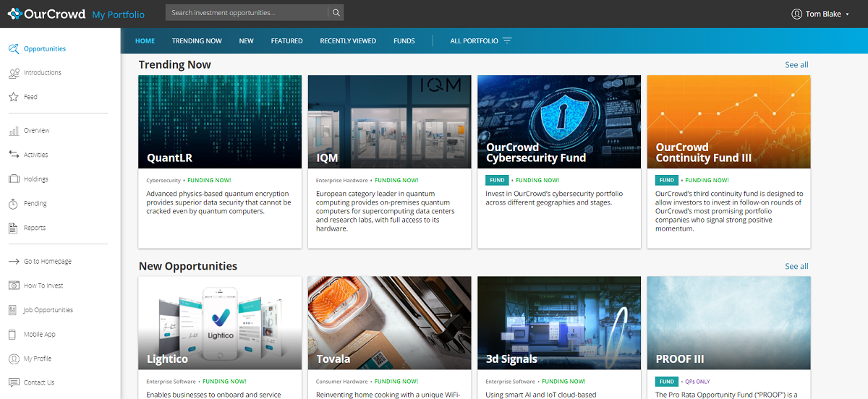
Task: Open the PROOF III card image
Action: [728, 323]
